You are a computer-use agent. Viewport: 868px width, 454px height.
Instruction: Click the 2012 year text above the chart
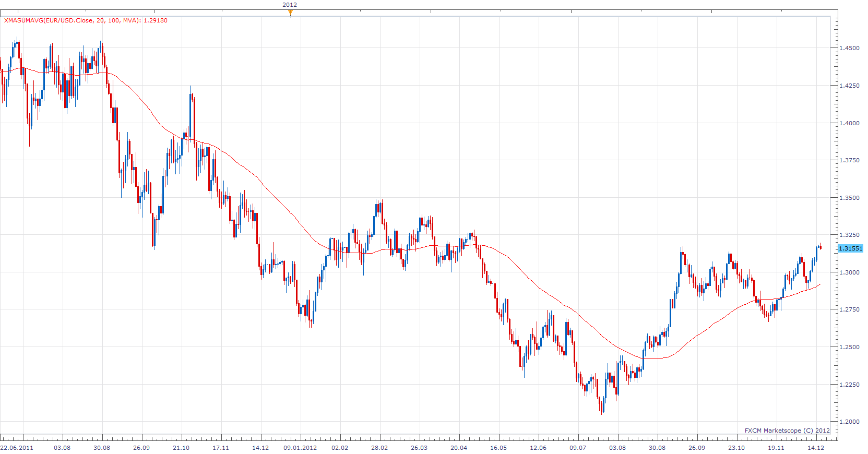click(x=290, y=5)
